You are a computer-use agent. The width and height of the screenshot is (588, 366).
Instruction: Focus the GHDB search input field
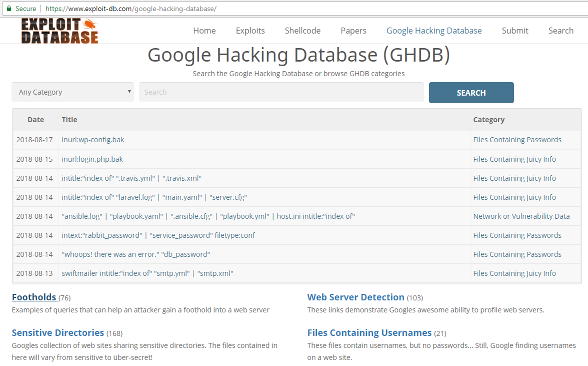point(281,92)
